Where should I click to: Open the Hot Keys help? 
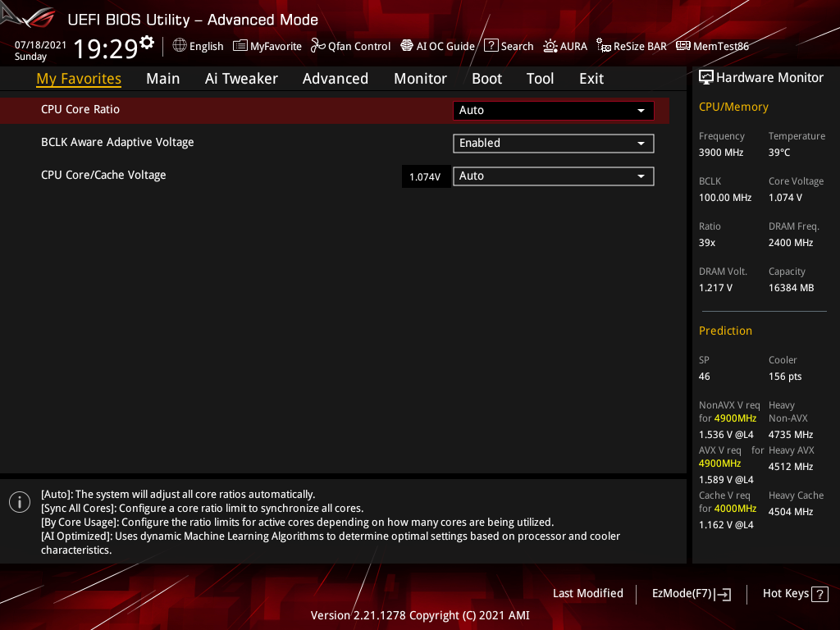pyautogui.click(x=795, y=593)
